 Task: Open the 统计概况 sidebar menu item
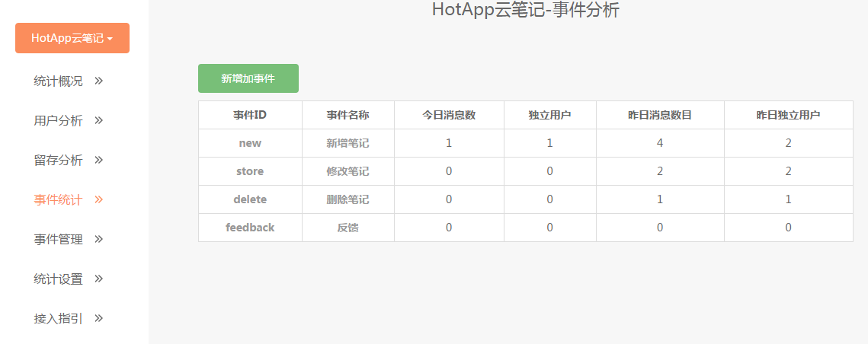click(x=59, y=81)
